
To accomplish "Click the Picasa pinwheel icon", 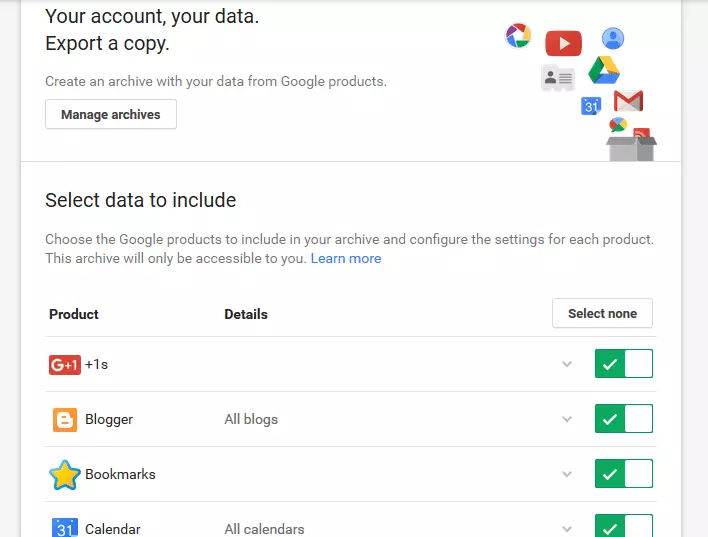I will pos(518,35).
